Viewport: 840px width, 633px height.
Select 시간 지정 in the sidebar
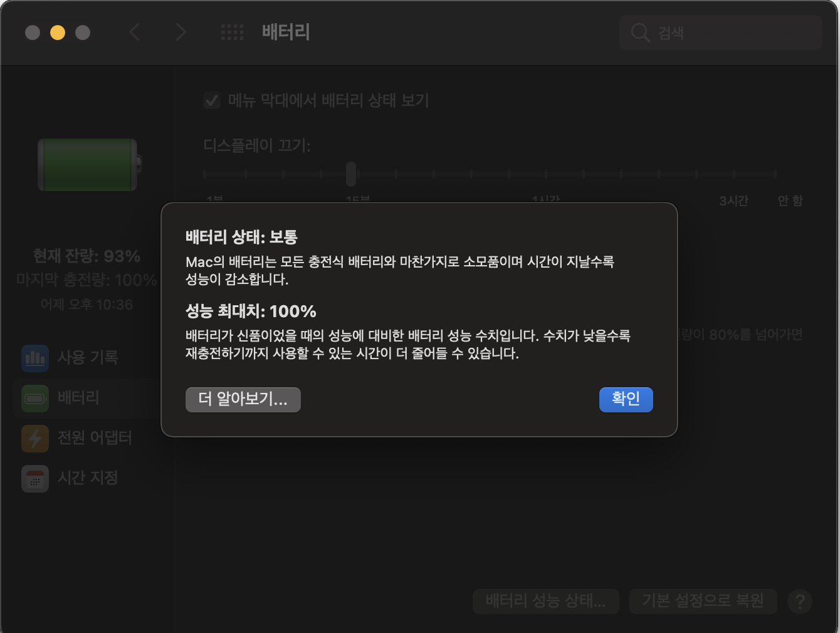(88, 478)
